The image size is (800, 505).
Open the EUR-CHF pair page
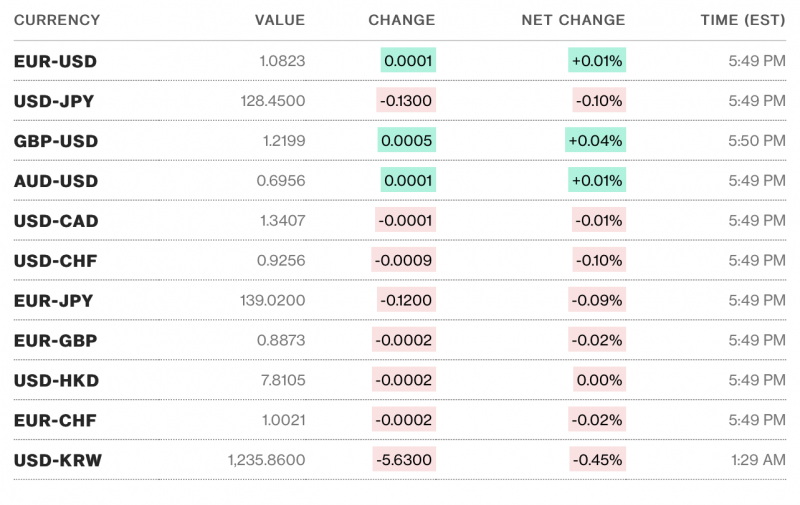pos(55,420)
